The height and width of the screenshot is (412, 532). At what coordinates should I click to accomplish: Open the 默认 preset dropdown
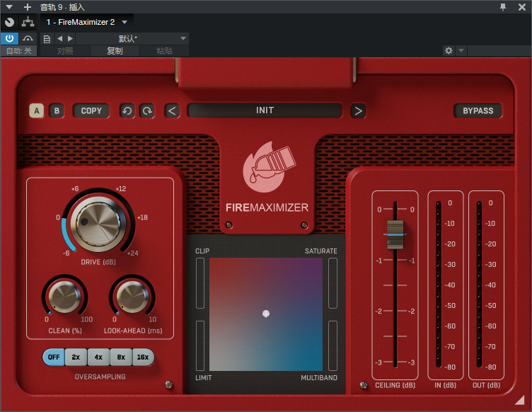point(132,38)
